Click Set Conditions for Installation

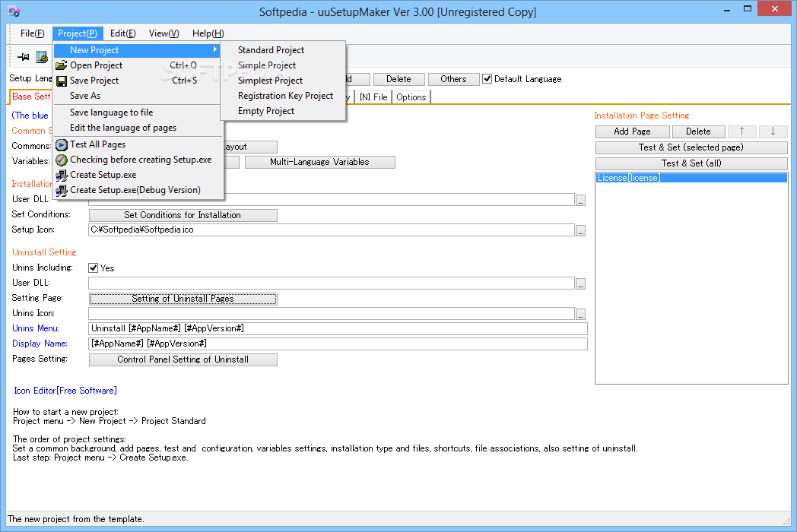coord(183,215)
